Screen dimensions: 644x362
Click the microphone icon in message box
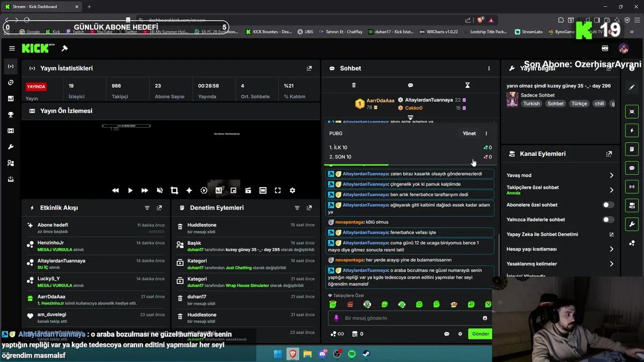(337, 318)
